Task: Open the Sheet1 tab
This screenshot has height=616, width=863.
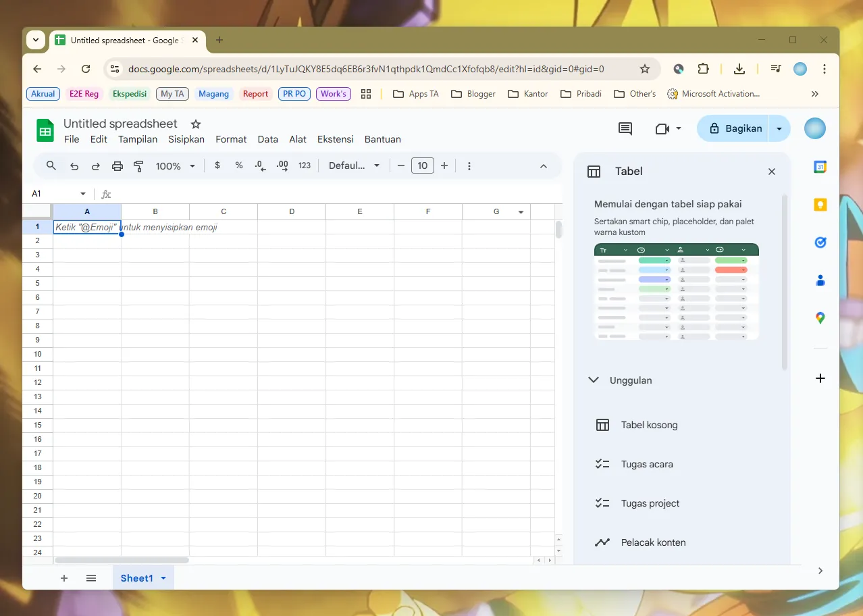Action: [136, 578]
